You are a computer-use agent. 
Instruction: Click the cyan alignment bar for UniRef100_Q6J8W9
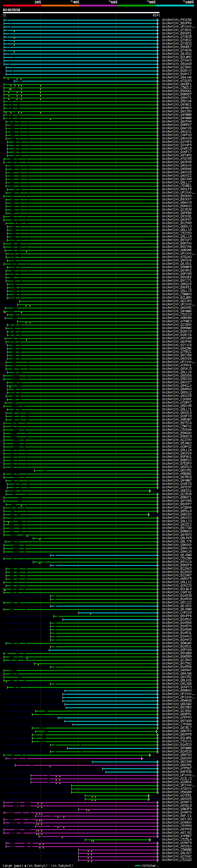coord(104,555)
